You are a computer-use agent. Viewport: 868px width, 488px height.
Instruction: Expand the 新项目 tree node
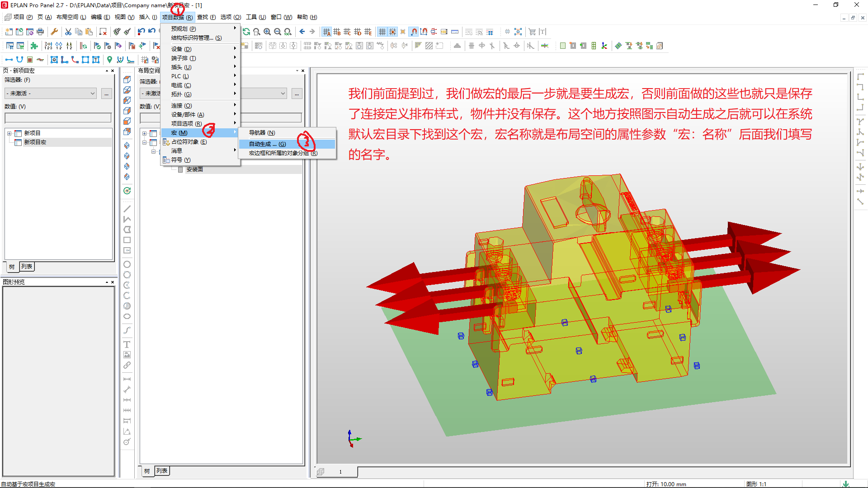[10, 132]
